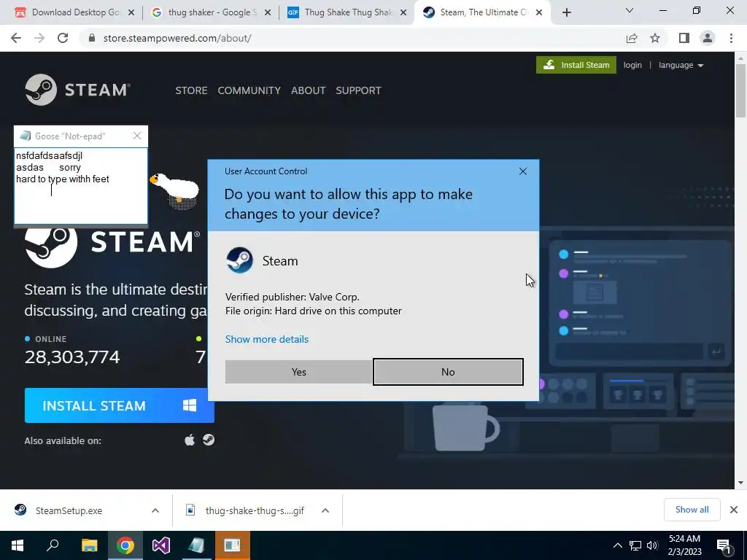Click the Steam app icon in UAC dialog
This screenshot has height=560, width=747.
pyautogui.click(x=239, y=260)
